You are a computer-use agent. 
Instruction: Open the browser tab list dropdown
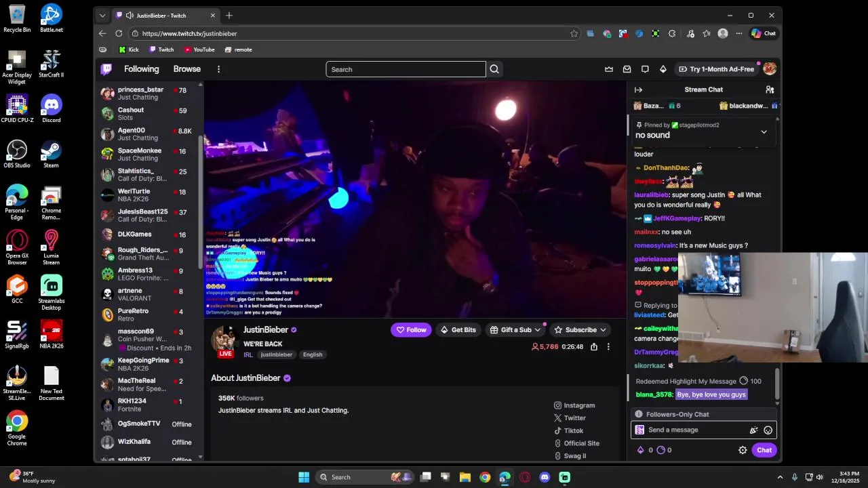point(102,16)
